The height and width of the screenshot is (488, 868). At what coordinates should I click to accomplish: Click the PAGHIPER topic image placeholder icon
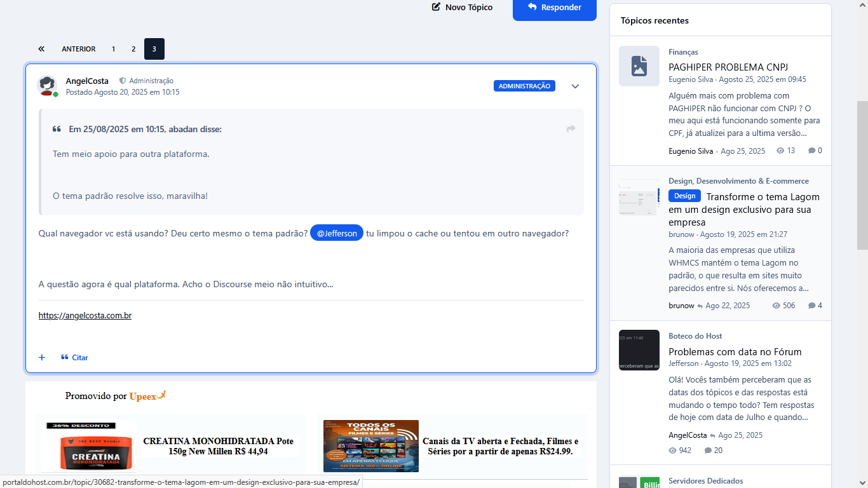click(x=639, y=66)
